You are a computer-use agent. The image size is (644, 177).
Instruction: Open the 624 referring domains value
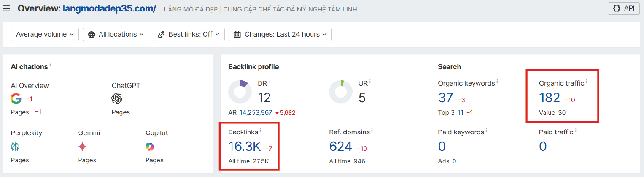[x=341, y=147]
